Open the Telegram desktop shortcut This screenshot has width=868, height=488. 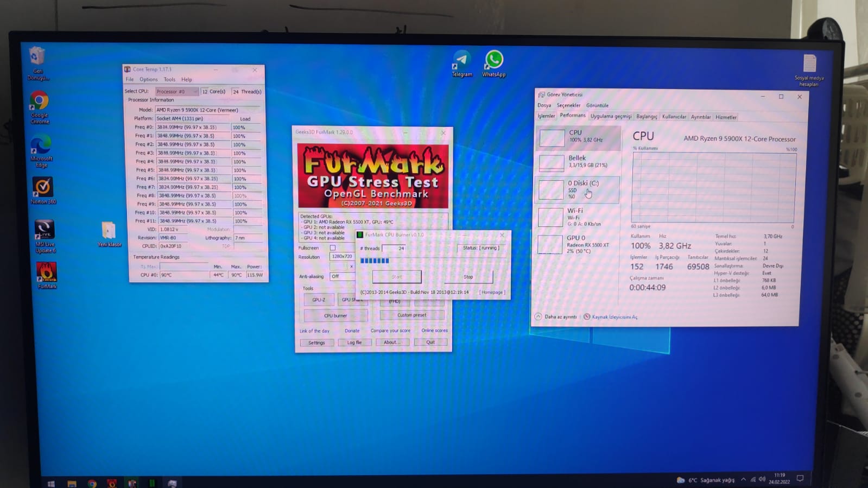(462, 64)
